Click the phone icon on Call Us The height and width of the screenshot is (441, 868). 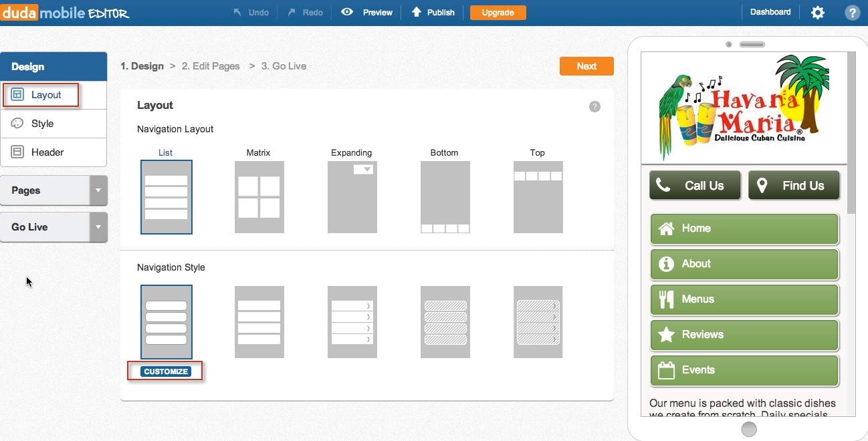click(663, 185)
